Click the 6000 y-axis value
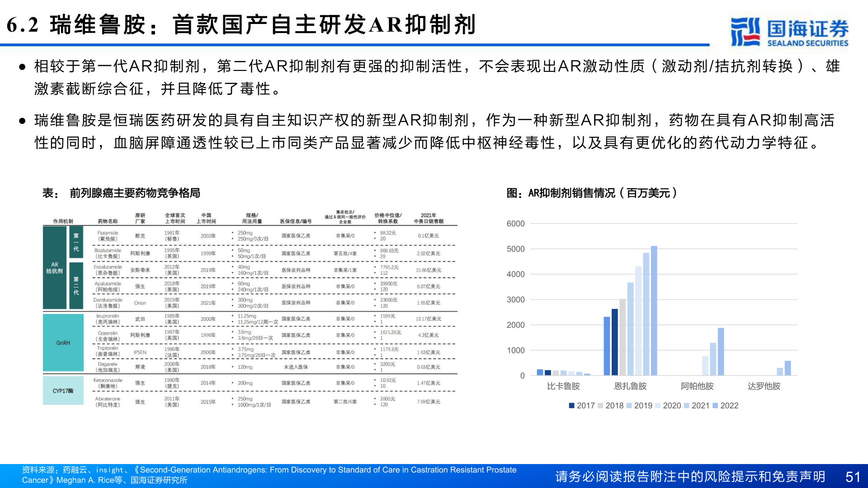Screen dimensions: 868x488 [x=515, y=224]
